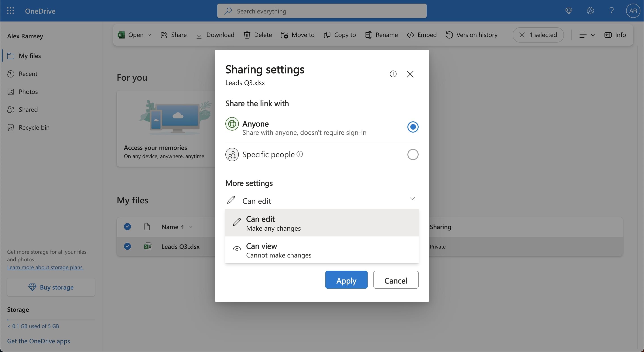
Task: Select the Anyone radio button
Action: (x=413, y=127)
